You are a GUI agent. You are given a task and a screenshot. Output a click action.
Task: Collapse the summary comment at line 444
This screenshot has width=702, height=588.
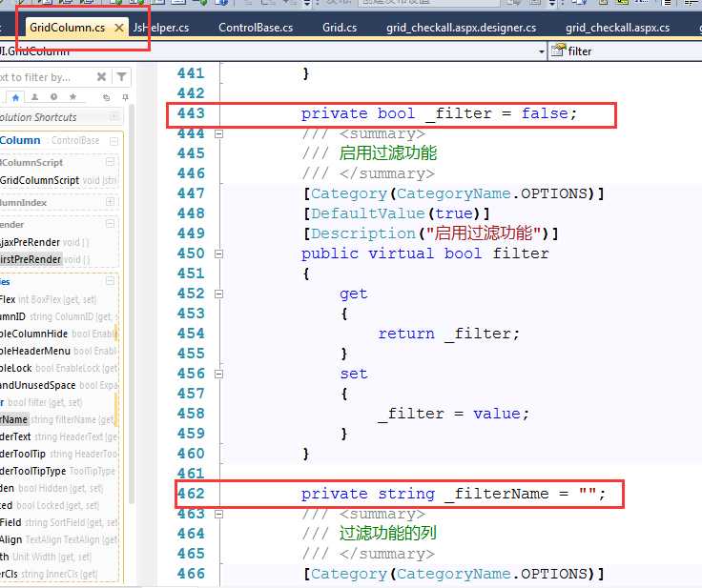click(x=218, y=133)
